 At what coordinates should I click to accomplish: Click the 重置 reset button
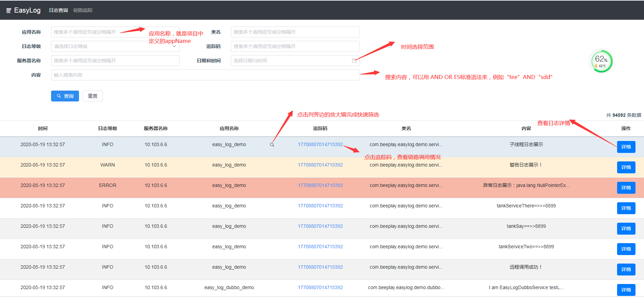[93, 96]
